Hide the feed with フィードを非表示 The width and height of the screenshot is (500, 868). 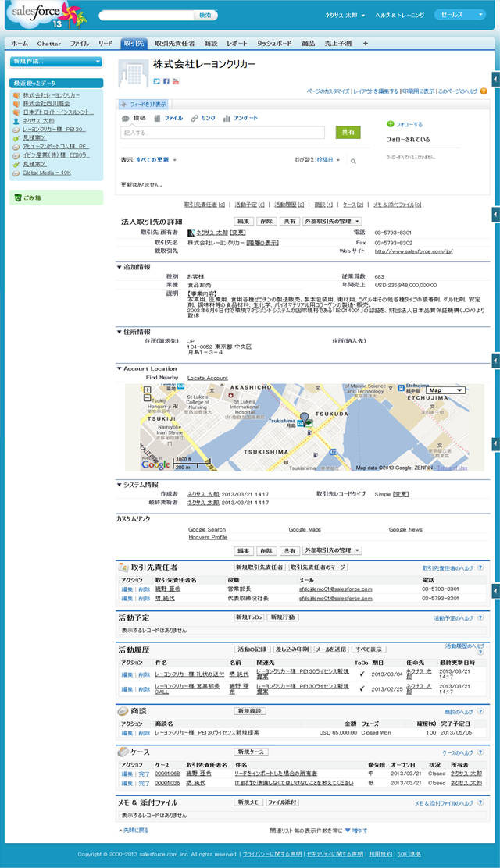tap(144, 104)
